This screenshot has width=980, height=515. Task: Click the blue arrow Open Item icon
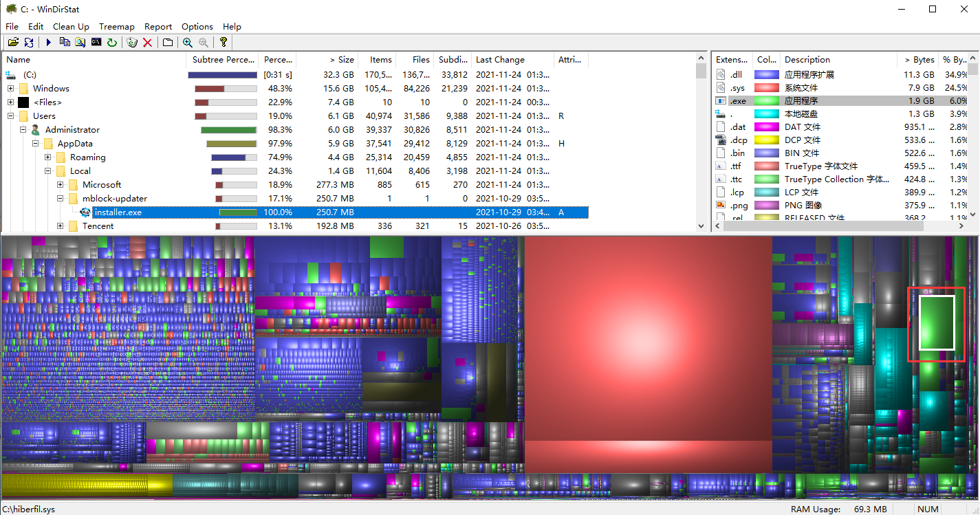(48, 43)
